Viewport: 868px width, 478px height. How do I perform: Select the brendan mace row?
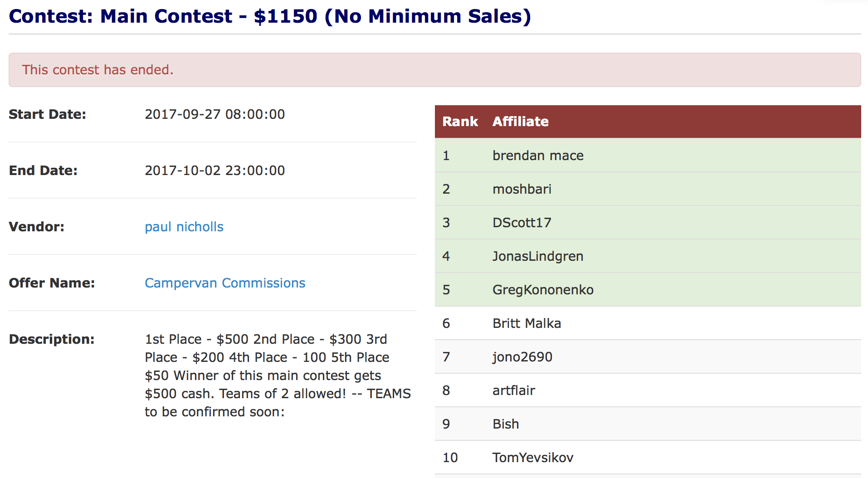[x=648, y=155]
